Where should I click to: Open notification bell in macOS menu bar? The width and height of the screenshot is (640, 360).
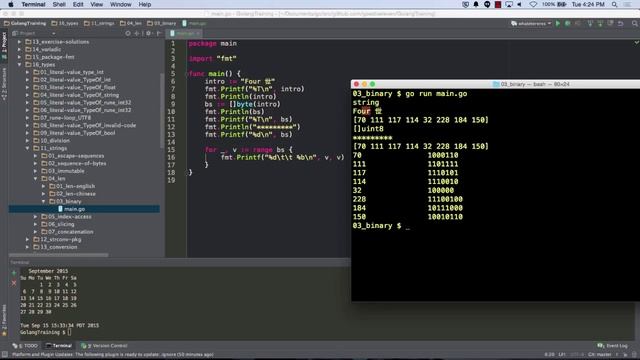click(476, 4)
